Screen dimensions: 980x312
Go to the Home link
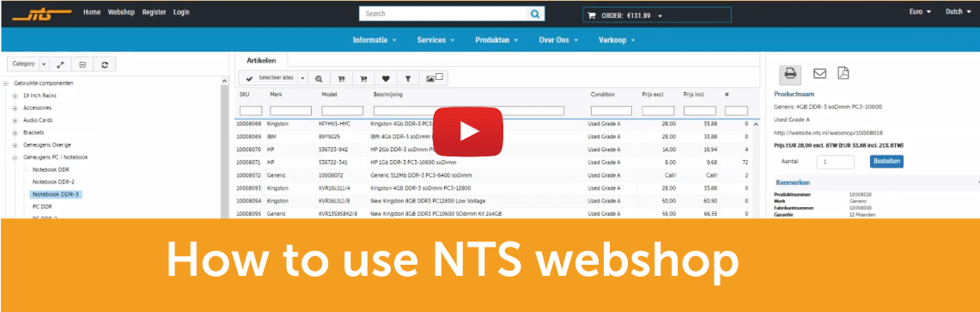[92, 13]
